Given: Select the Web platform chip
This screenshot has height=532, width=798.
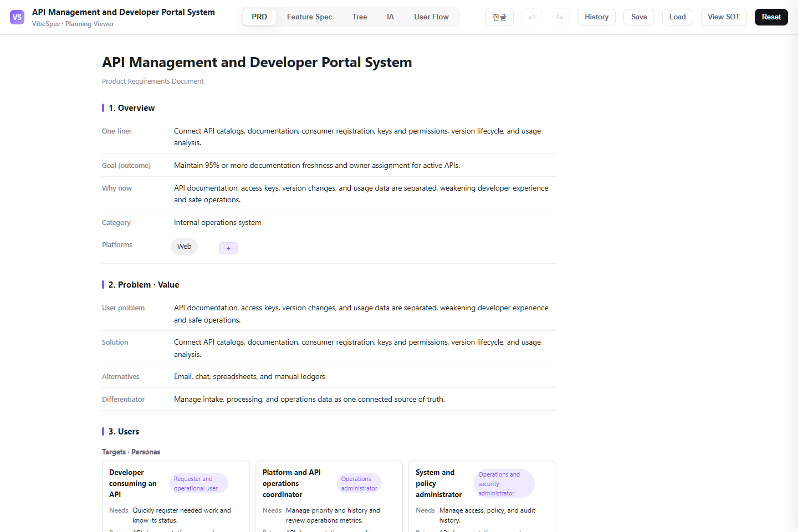Looking at the screenshot, I should click(x=185, y=247).
